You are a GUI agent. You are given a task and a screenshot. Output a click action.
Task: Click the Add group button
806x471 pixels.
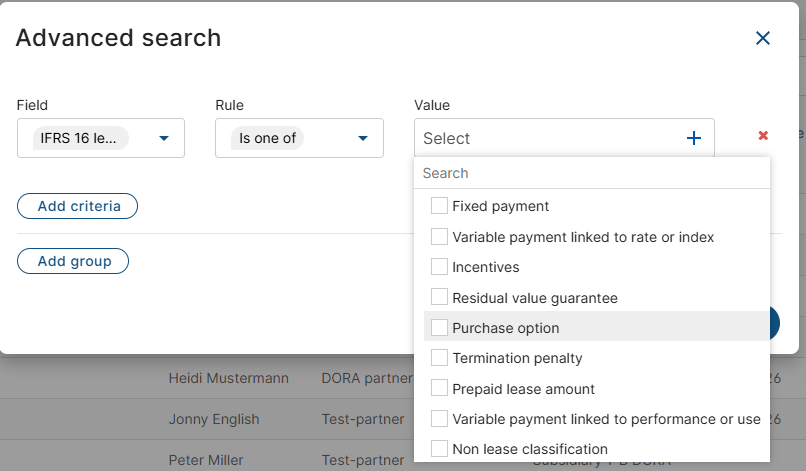(x=72, y=261)
